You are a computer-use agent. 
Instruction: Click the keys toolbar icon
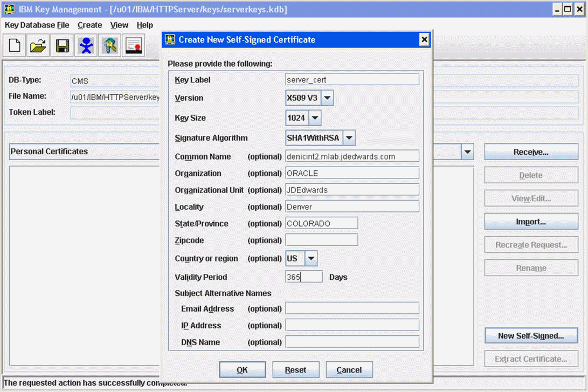tap(109, 45)
